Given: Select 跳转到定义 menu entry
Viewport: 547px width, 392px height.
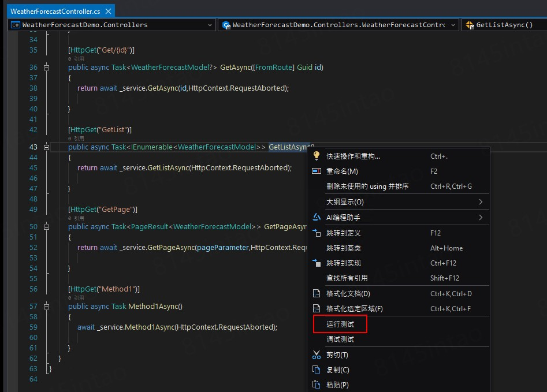Looking at the screenshot, I should pyautogui.click(x=399, y=233).
